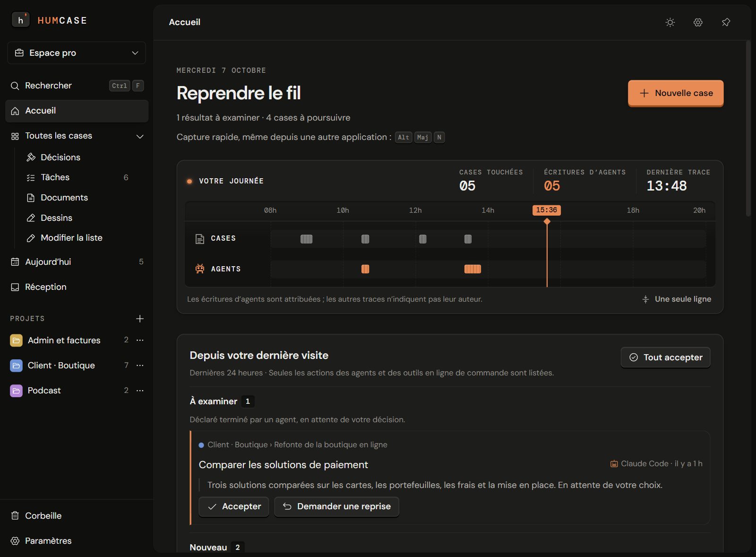Click the pin icon in the top bar
Image resolution: width=756 pixels, height=557 pixels.
[726, 22]
